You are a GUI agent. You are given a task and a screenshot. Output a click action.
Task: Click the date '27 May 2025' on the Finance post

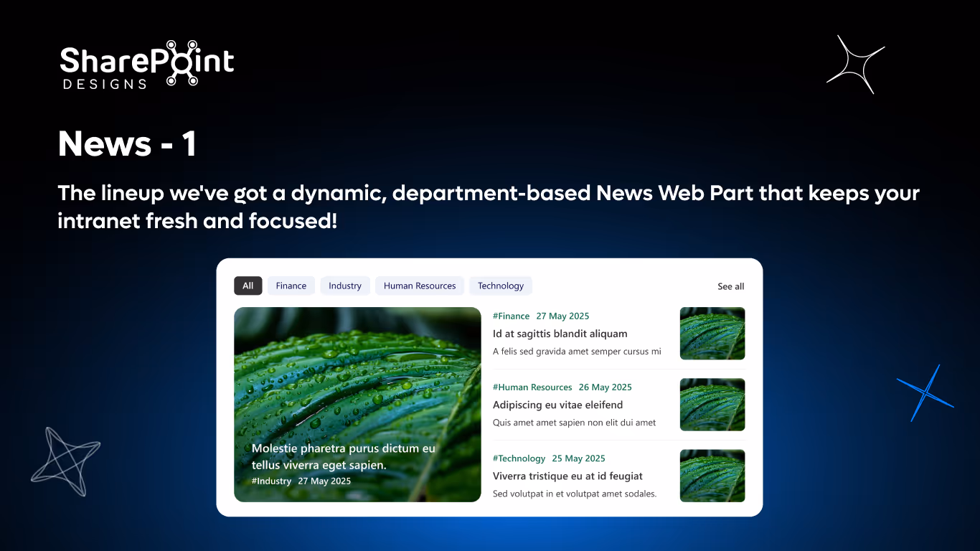point(562,316)
